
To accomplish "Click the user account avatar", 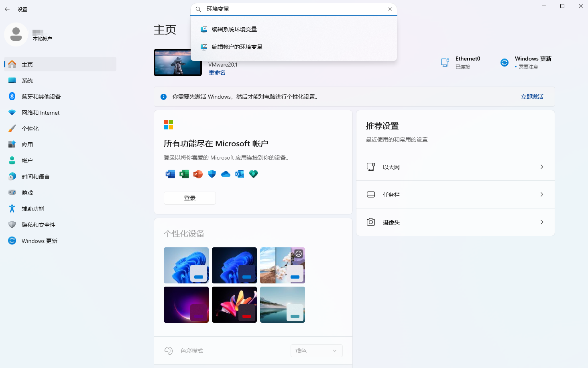I will tap(16, 34).
